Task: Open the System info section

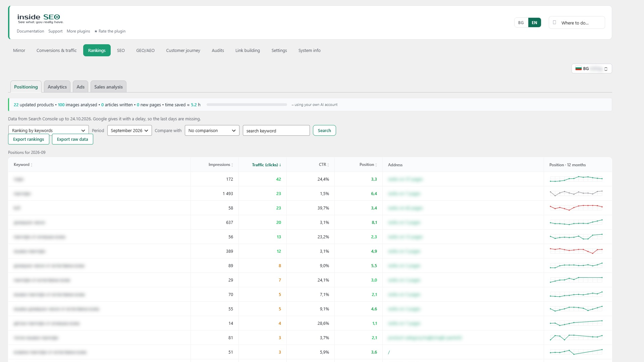Action: (x=309, y=50)
